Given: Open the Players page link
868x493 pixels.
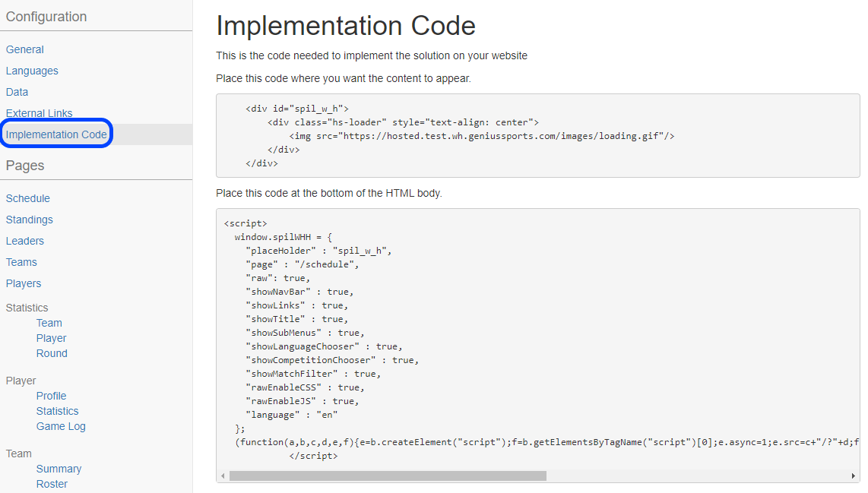Looking at the screenshot, I should coord(24,283).
